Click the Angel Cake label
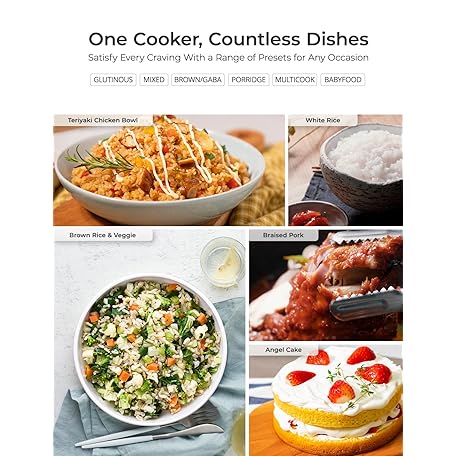The image size is (456, 456). click(x=284, y=350)
